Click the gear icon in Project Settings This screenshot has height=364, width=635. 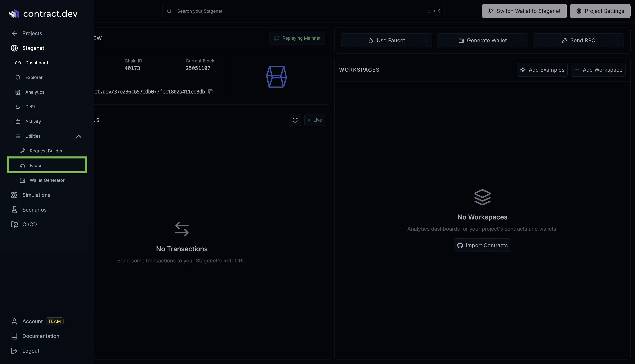coord(579,11)
